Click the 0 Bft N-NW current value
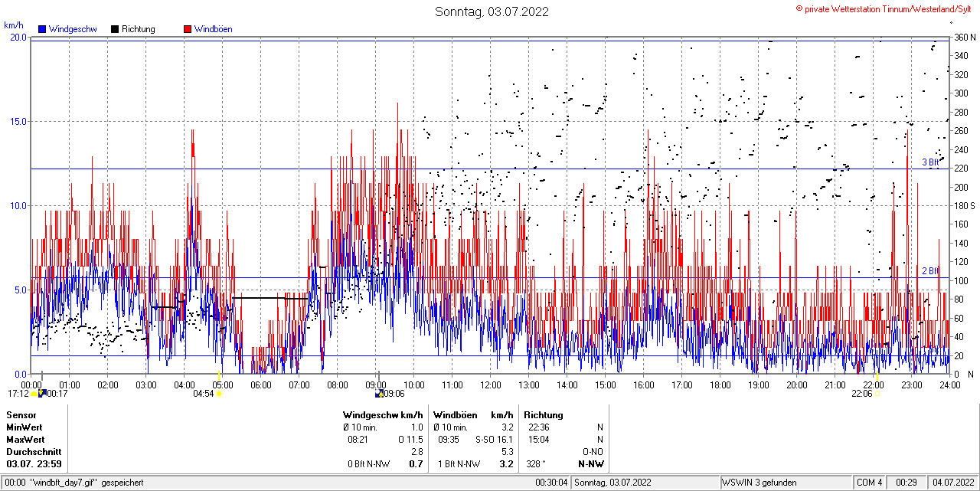 tap(368, 463)
